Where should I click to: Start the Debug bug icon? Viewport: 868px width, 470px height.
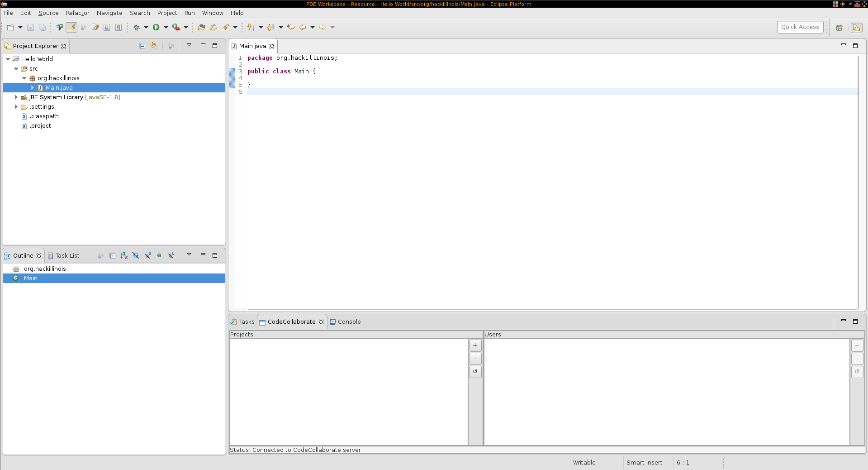[136, 27]
